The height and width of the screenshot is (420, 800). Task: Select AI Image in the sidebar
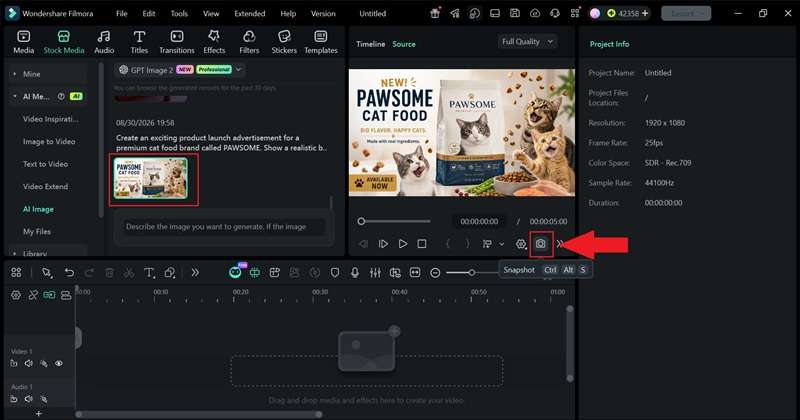pyautogui.click(x=38, y=209)
